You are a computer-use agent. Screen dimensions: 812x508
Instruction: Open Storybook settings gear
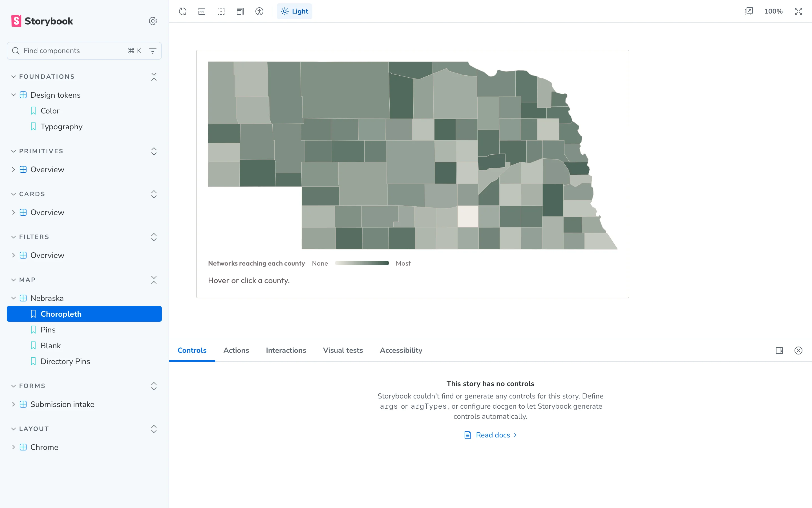(153, 21)
